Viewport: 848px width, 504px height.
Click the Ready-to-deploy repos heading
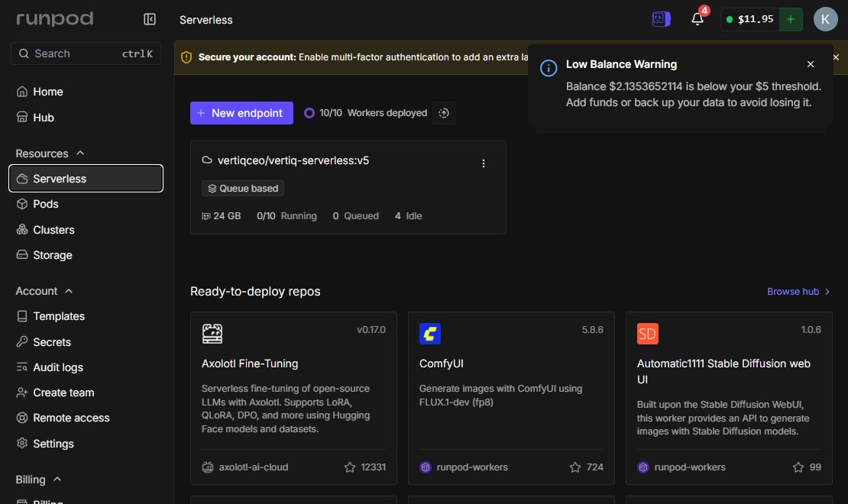[255, 292]
